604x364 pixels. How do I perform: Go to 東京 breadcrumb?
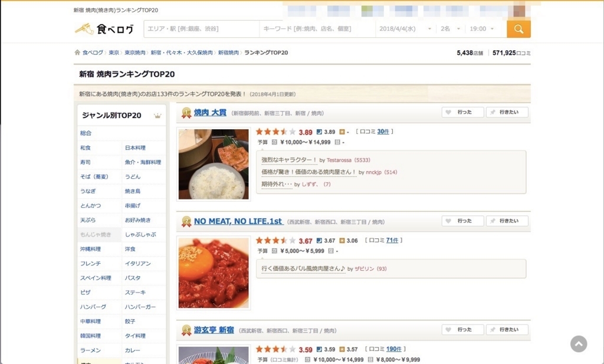point(114,53)
